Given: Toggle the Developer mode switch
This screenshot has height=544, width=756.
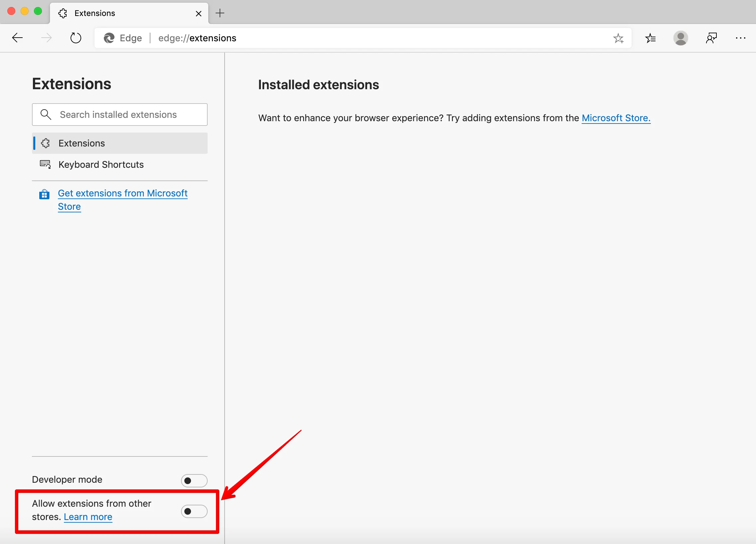Looking at the screenshot, I should coord(194,479).
